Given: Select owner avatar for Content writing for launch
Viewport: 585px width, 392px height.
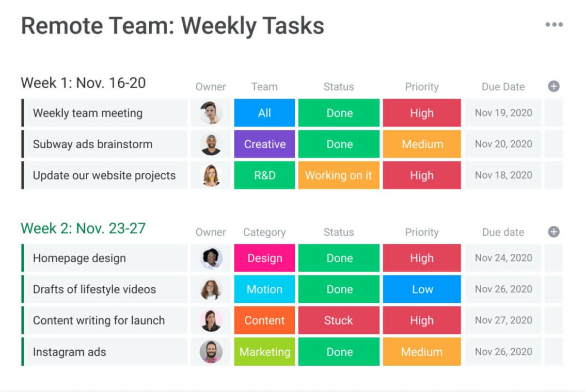Looking at the screenshot, I should 211,320.
